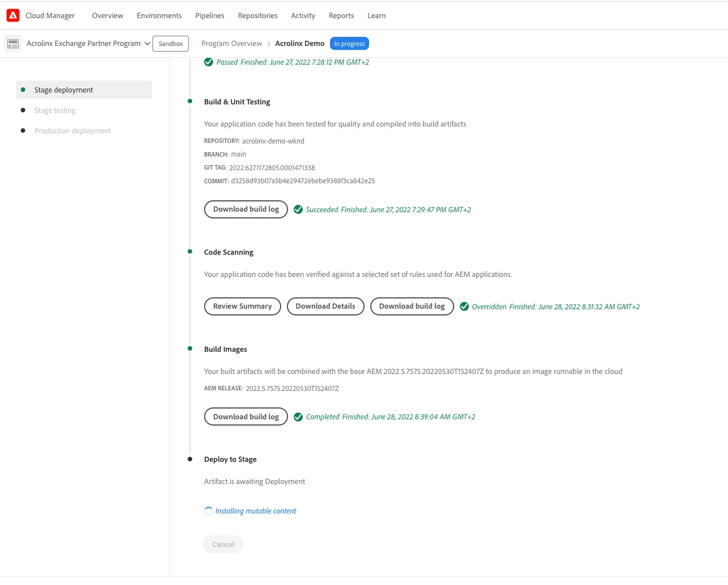The image size is (728, 585).
Task: Click the Passed checkmark icon at top
Action: click(209, 62)
